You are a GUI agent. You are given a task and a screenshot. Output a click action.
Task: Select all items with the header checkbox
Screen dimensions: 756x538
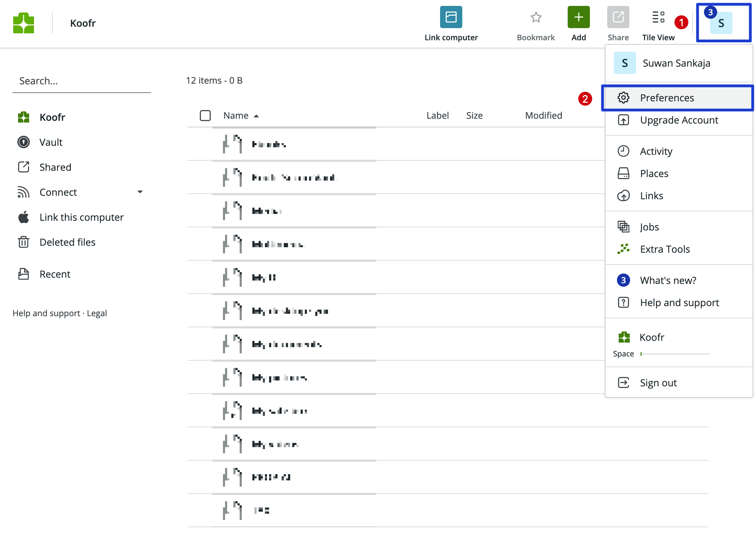coord(205,115)
